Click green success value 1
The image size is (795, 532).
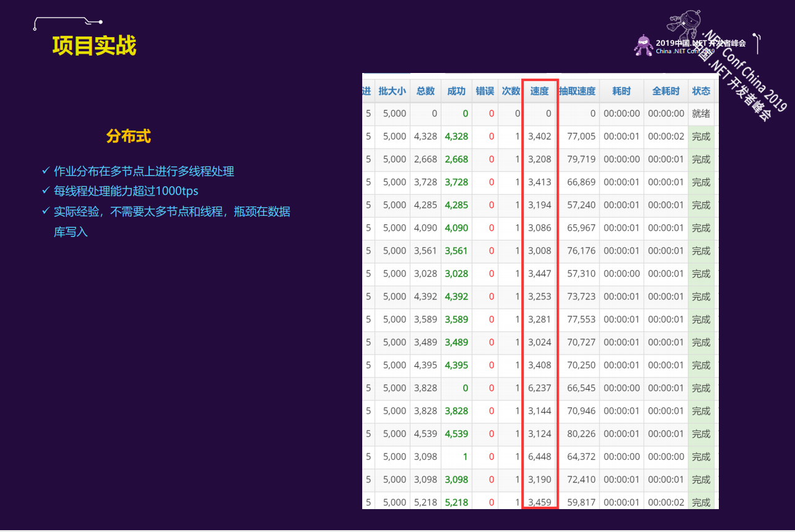click(x=465, y=457)
